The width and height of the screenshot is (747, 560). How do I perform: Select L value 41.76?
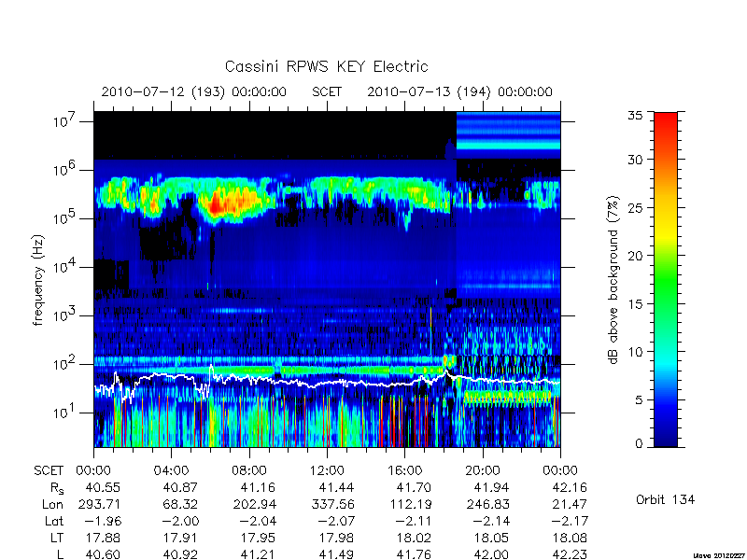(x=414, y=554)
